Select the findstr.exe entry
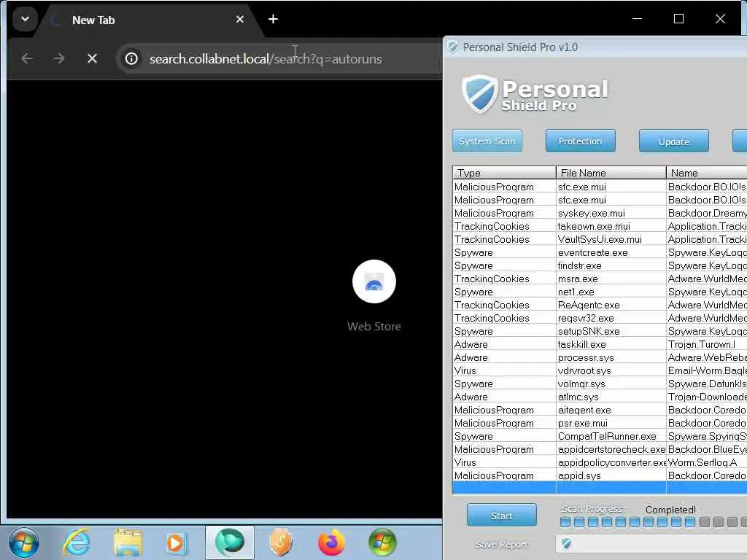Image resolution: width=747 pixels, height=560 pixels. click(x=600, y=265)
